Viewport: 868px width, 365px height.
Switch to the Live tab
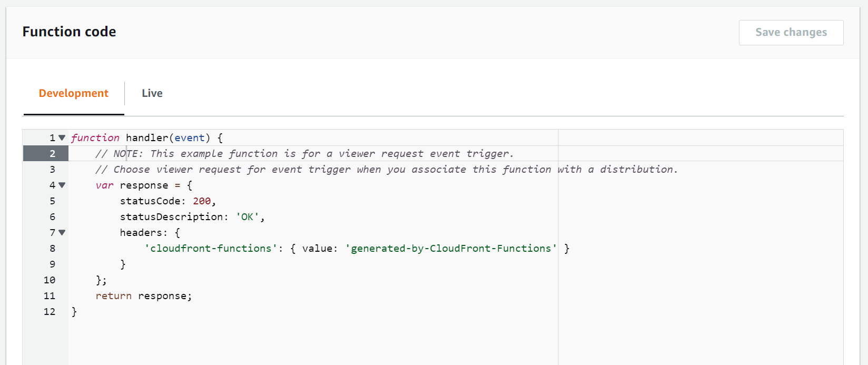(x=152, y=93)
